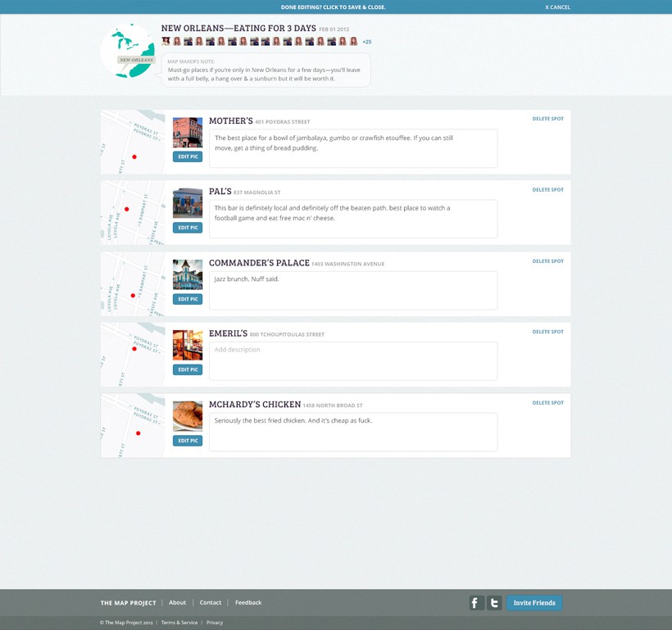Click the New Orleans globe icon
The height and width of the screenshot is (630, 672).
pos(128,51)
